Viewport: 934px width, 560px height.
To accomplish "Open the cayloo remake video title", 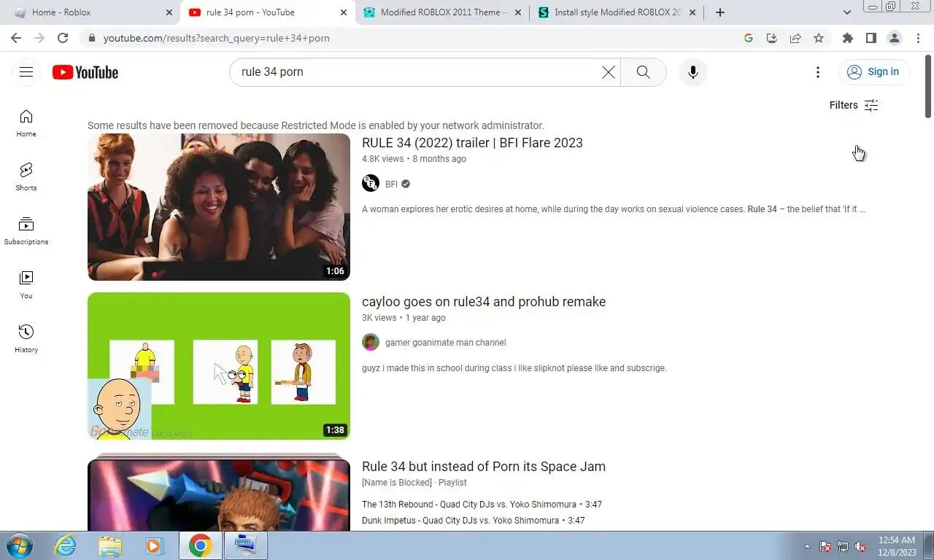I will (x=484, y=302).
